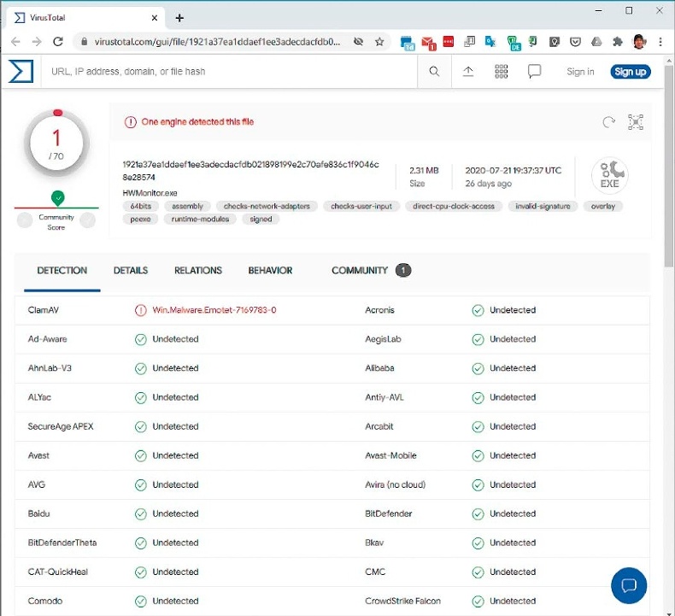Click the file hash text
Screen dimensions: 675x616
pyautogui.click(x=250, y=171)
